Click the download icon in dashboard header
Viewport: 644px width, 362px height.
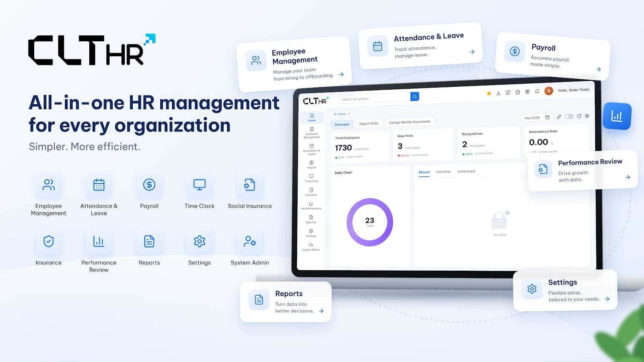(498, 93)
